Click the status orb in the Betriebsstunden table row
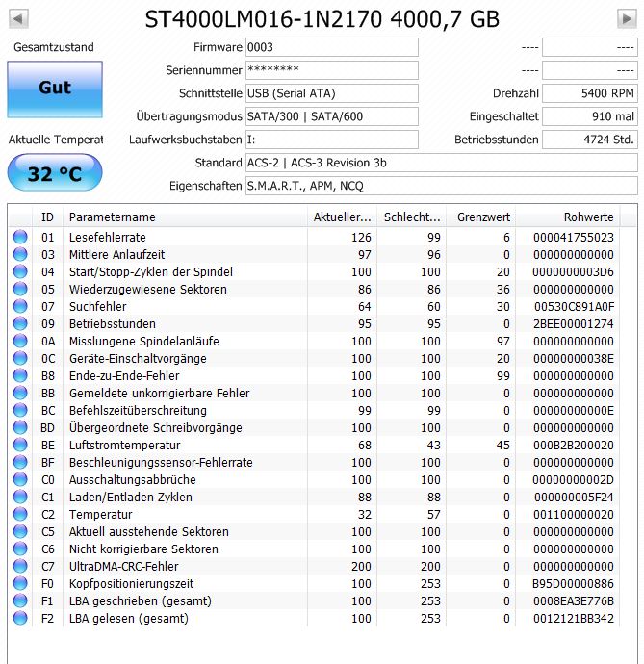644x664 pixels. click(20, 323)
